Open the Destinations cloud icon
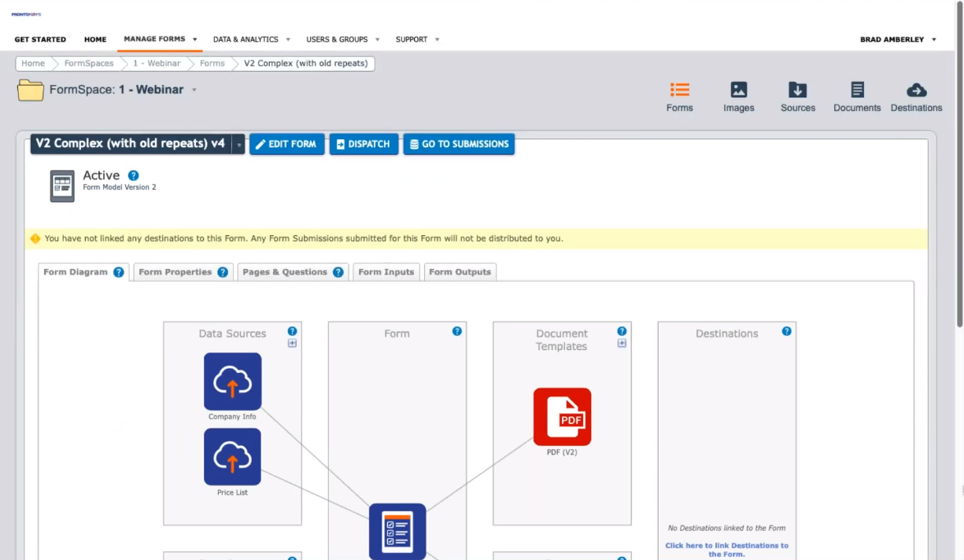 click(916, 90)
